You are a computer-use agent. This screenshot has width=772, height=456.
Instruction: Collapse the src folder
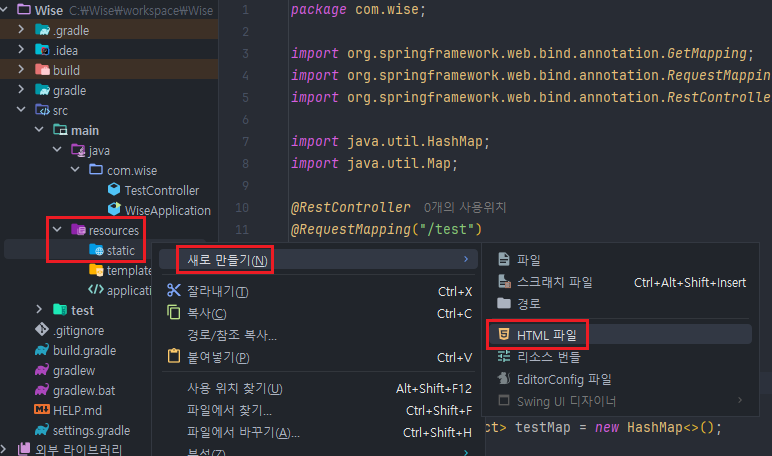(x=21, y=109)
